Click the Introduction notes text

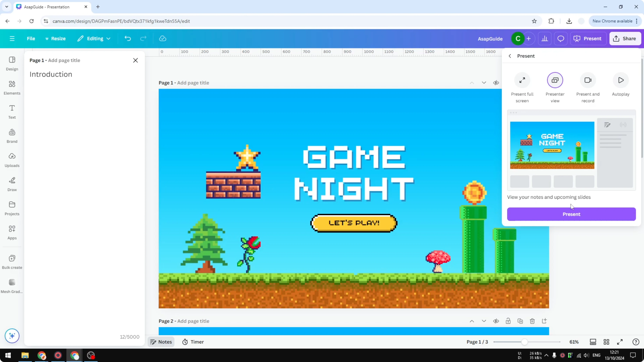[x=51, y=74]
